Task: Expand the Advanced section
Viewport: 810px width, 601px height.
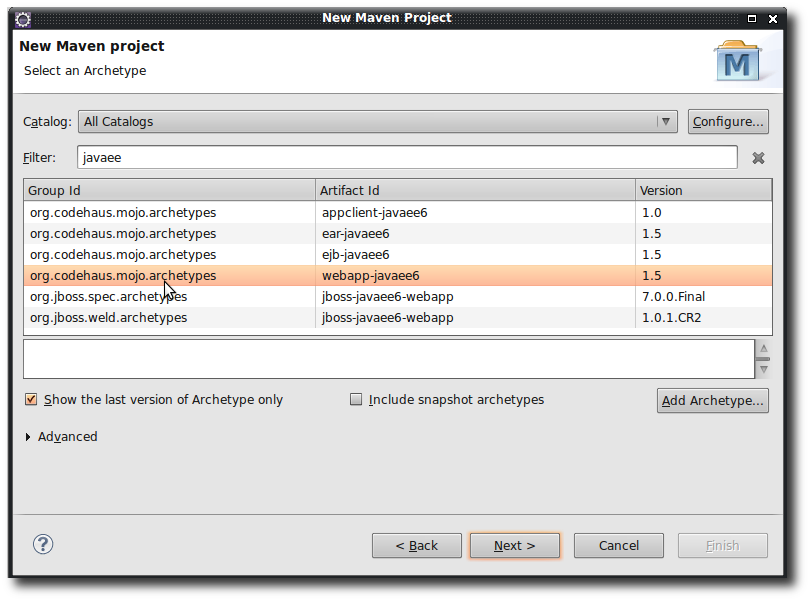Action: click(61, 436)
